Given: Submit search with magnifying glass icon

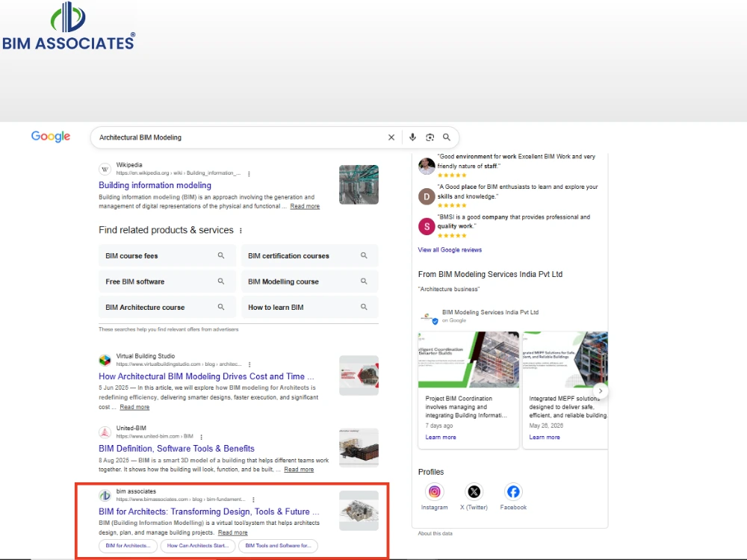Looking at the screenshot, I should click(x=447, y=137).
